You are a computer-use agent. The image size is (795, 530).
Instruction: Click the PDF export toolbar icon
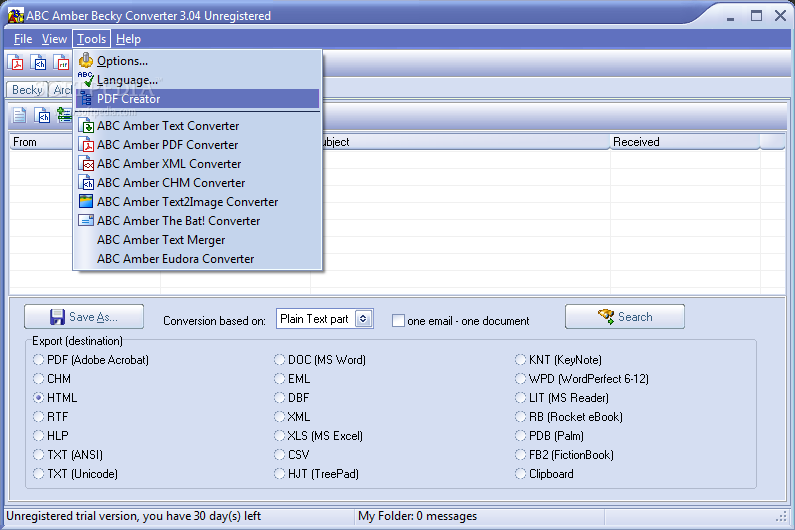[x=16, y=63]
